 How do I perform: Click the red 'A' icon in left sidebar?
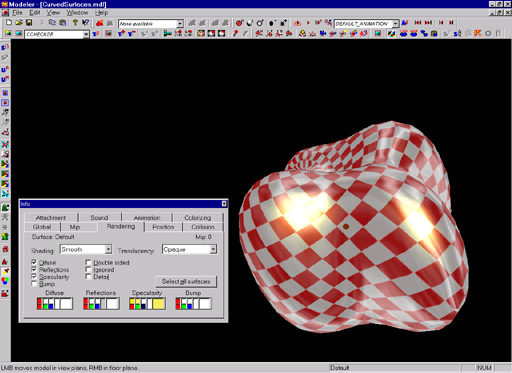pos(5,261)
